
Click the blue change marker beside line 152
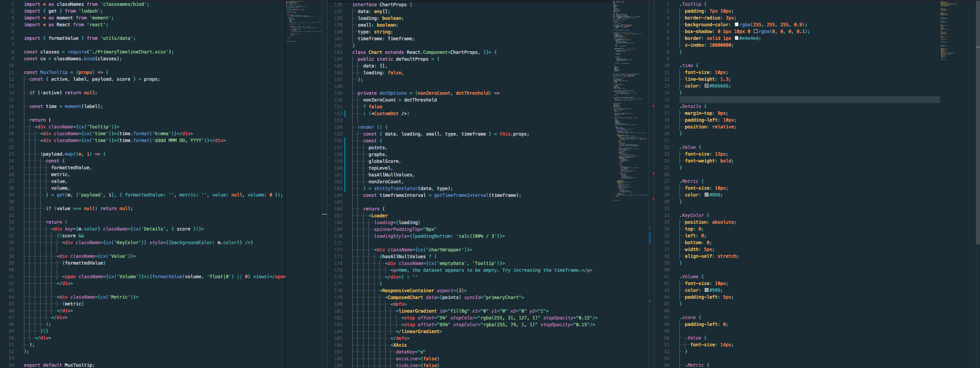(x=345, y=113)
